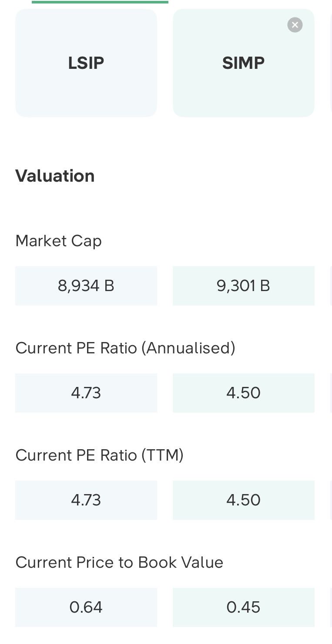This screenshot has width=332, height=644.
Task: Click the Market Cap label
Action: (58, 241)
